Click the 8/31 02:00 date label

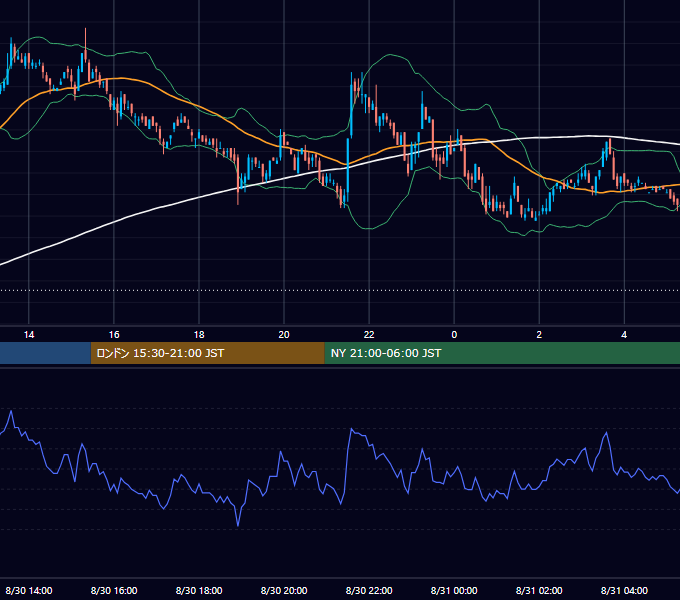coord(539,590)
